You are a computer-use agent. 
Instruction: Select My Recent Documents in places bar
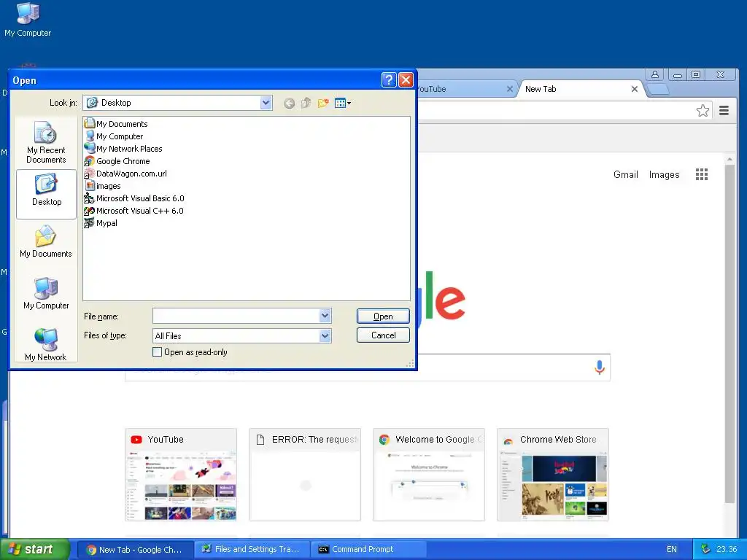(46, 142)
